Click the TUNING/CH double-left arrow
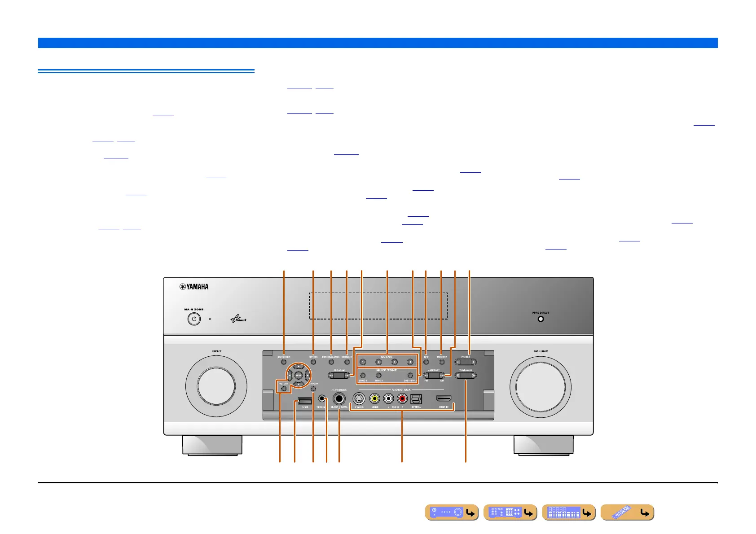The width and height of the screenshot is (756, 534). coord(458,375)
